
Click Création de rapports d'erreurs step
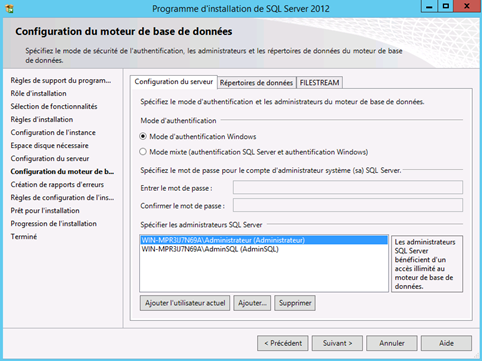[x=57, y=184]
